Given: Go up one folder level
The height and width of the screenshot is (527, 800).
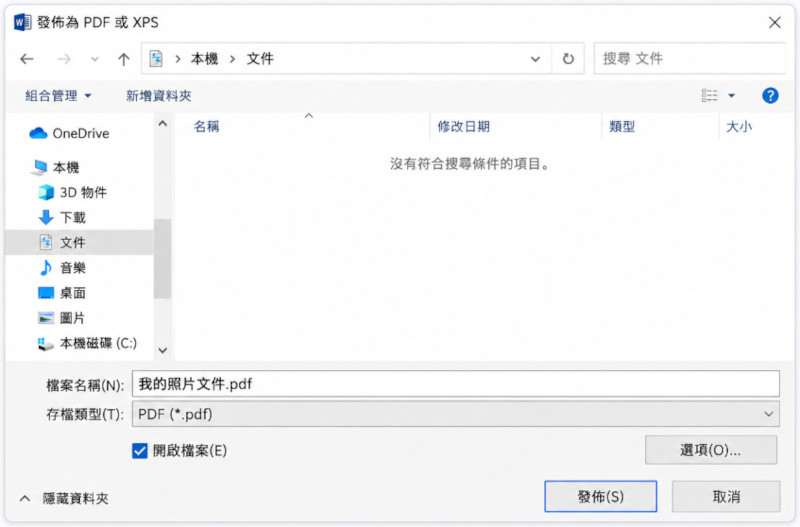Looking at the screenshot, I should [x=123, y=59].
